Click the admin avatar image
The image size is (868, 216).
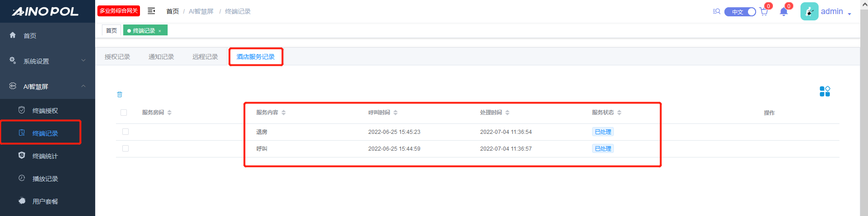tap(809, 11)
